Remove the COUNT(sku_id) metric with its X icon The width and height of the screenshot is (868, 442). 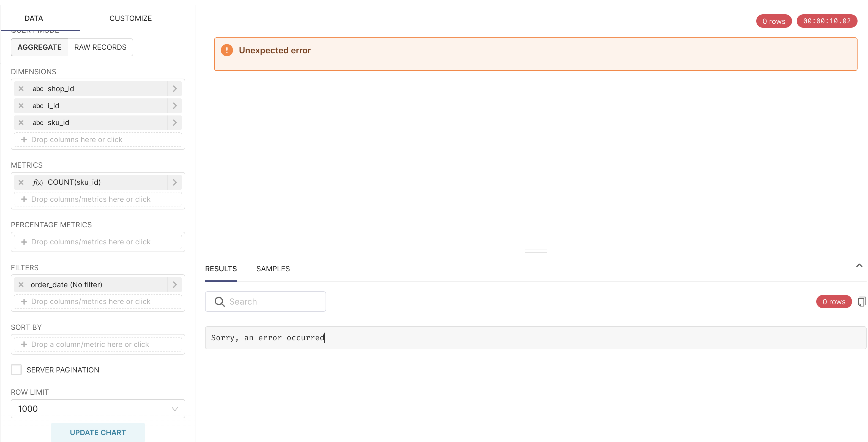click(21, 182)
